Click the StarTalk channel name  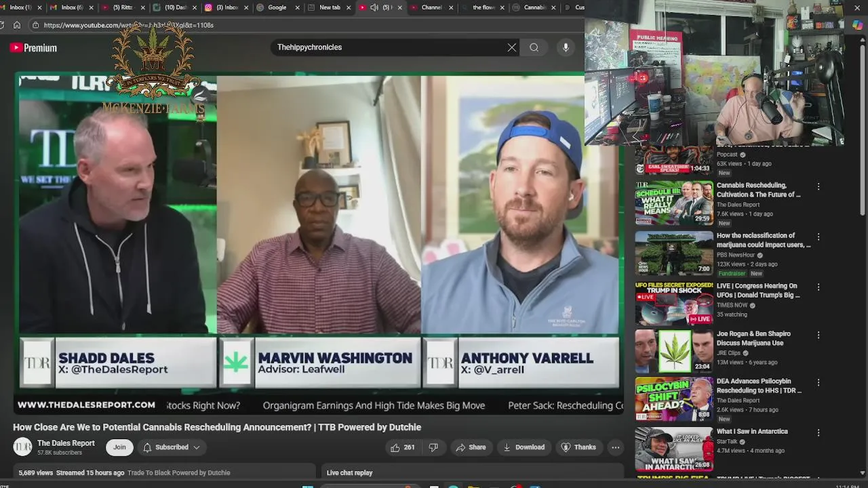click(x=727, y=441)
